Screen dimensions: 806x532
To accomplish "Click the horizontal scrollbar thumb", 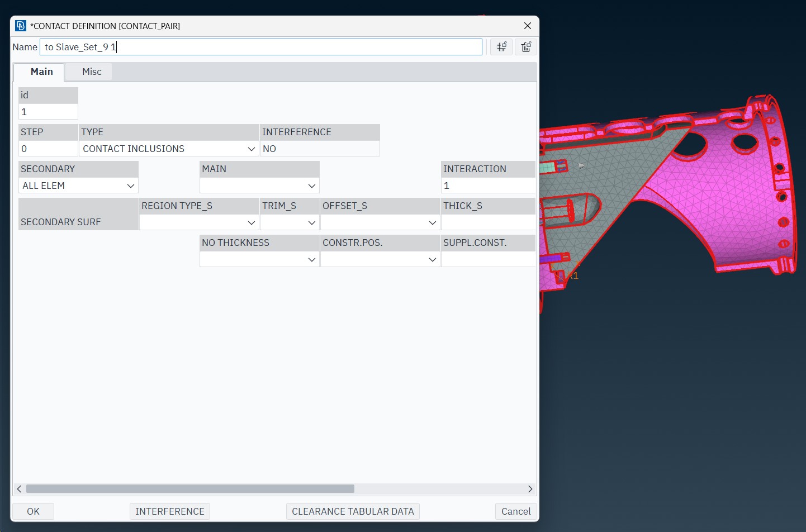I will point(190,489).
